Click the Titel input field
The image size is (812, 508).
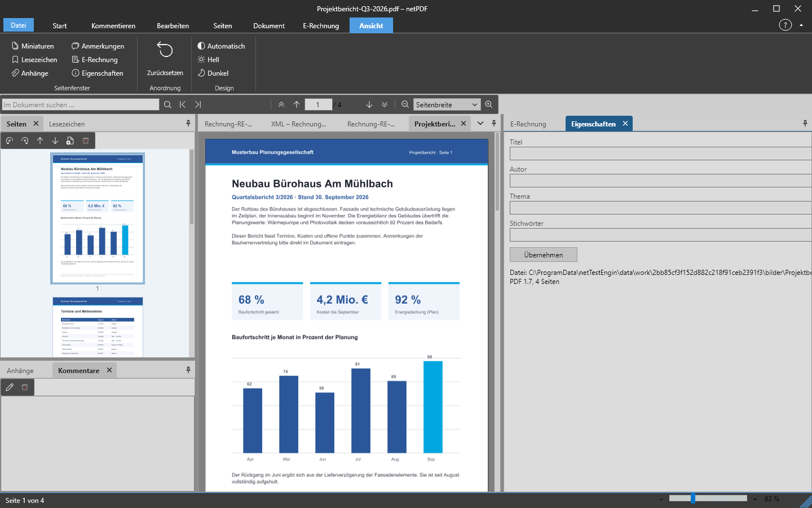(x=661, y=154)
